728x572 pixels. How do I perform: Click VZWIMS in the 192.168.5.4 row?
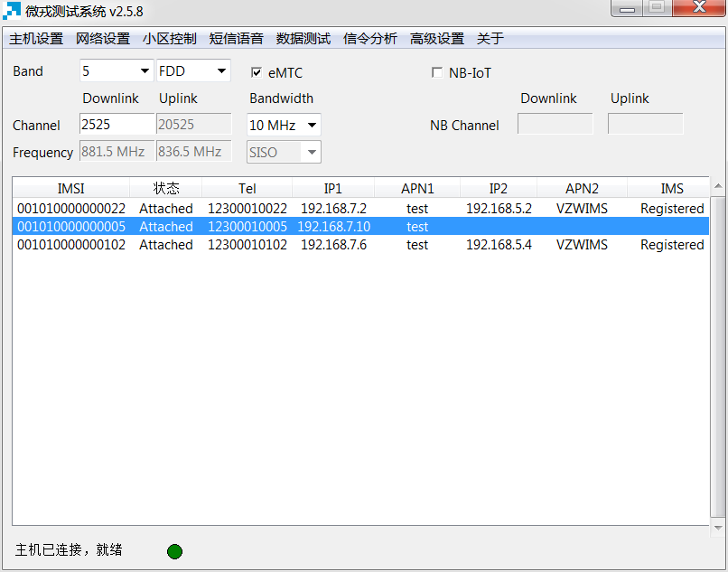[582, 244]
